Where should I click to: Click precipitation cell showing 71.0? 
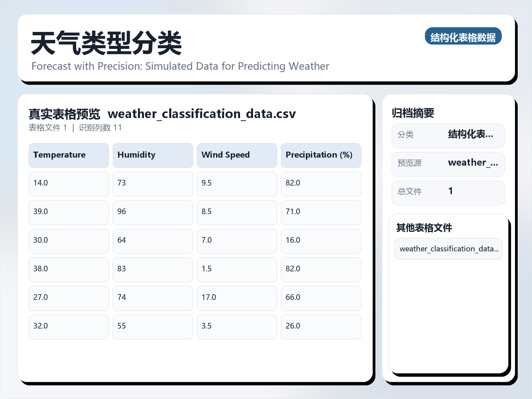point(321,212)
